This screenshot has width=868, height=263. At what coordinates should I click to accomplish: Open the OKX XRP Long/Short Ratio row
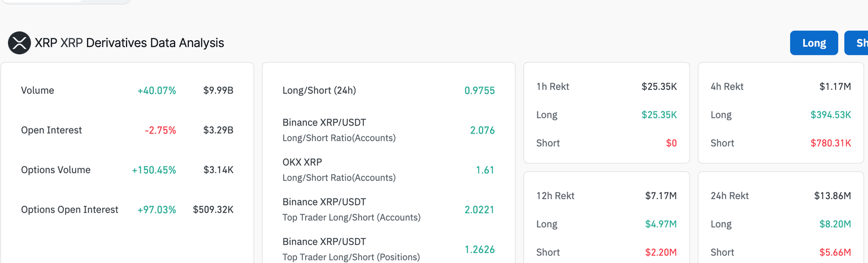pos(338,170)
